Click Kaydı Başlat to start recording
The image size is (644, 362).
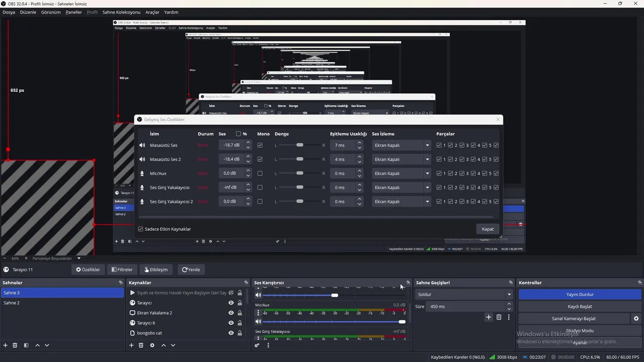(580, 307)
